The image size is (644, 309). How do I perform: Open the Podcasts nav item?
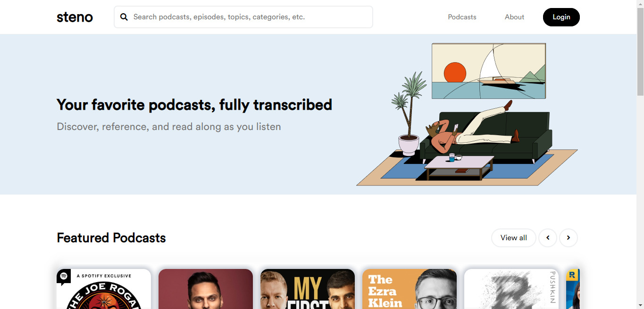click(x=462, y=17)
